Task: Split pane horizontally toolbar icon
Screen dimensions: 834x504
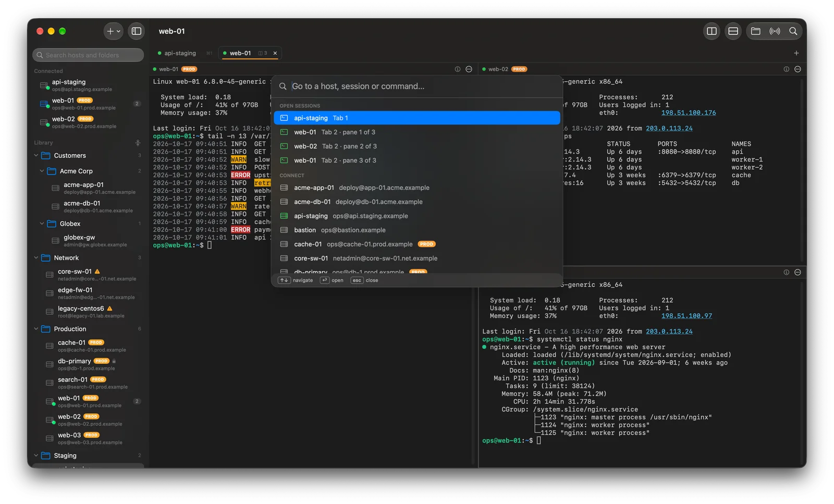Action: tap(733, 31)
